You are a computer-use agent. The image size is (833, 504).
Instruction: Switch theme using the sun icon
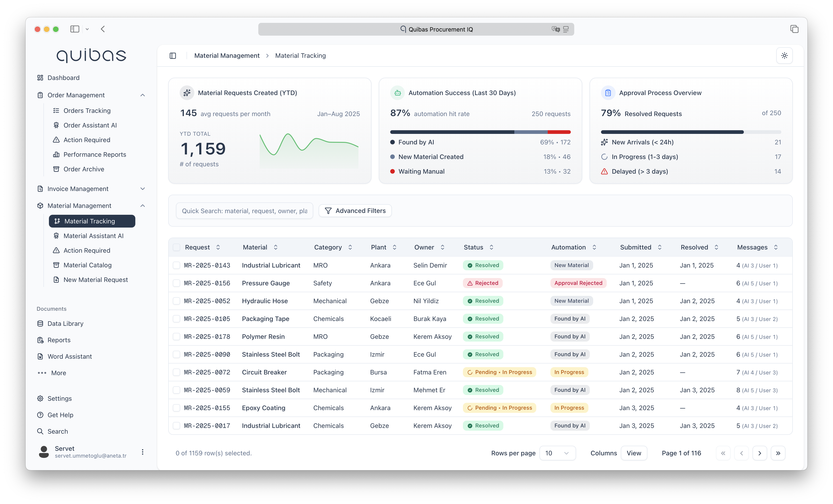click(x=785, y=55)
